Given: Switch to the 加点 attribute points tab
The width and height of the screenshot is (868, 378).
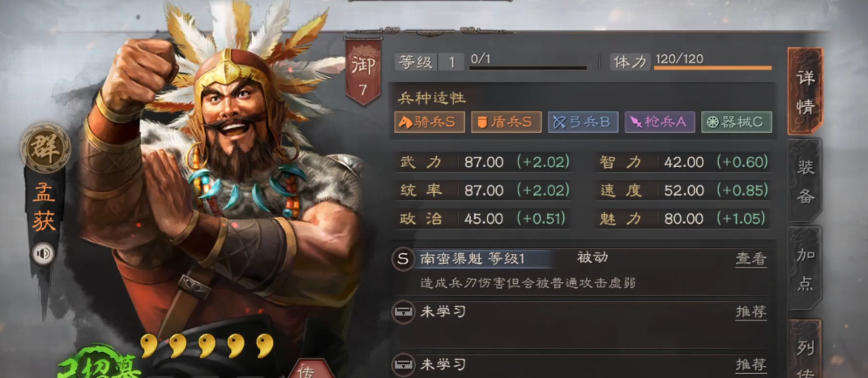Looking at the screenshot, I should pyautogui.click(x=806, y=268).
